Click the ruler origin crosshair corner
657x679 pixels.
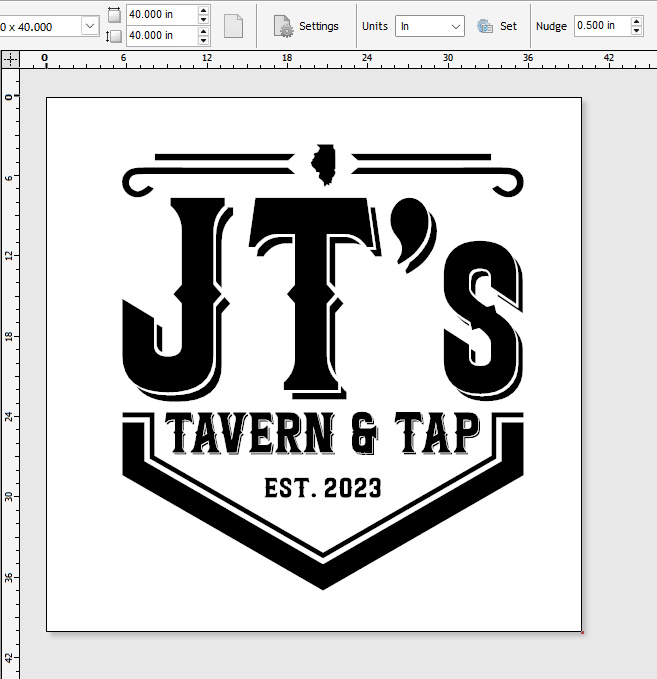coord(10,59)
